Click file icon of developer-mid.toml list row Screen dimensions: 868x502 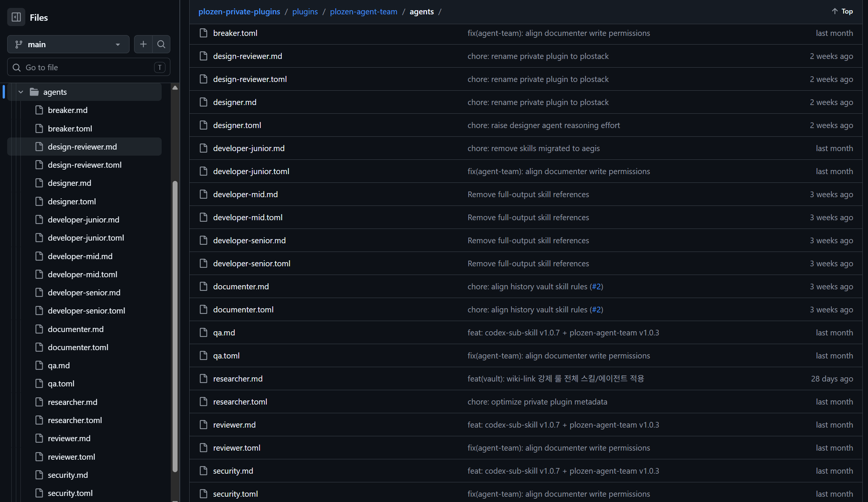click(x=203, y=217)
